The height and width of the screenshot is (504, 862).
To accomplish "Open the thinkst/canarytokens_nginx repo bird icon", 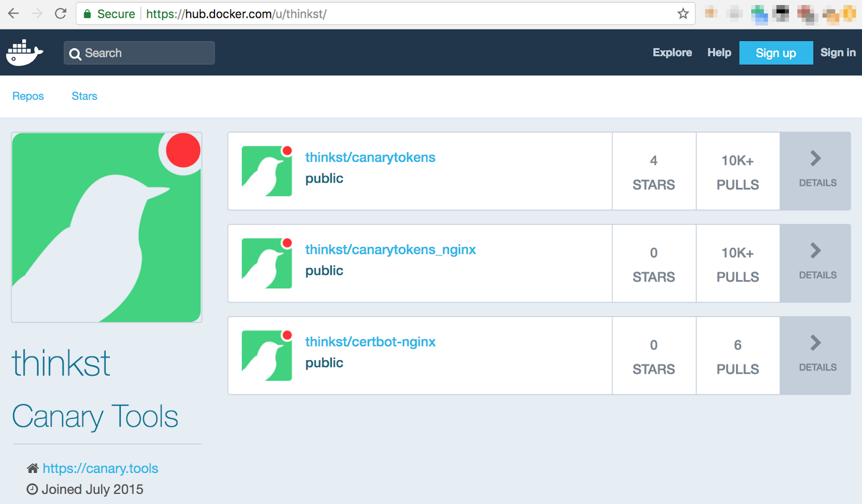I will coord(267,263).
